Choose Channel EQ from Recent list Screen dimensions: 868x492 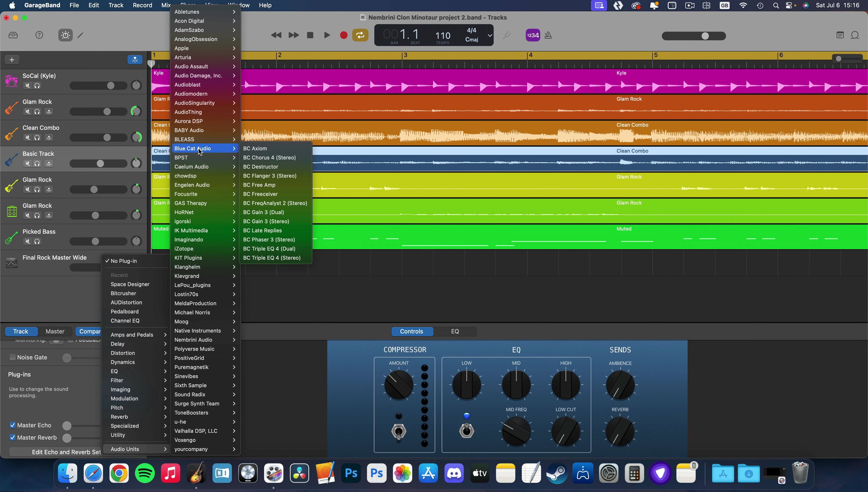pos(125,321)
